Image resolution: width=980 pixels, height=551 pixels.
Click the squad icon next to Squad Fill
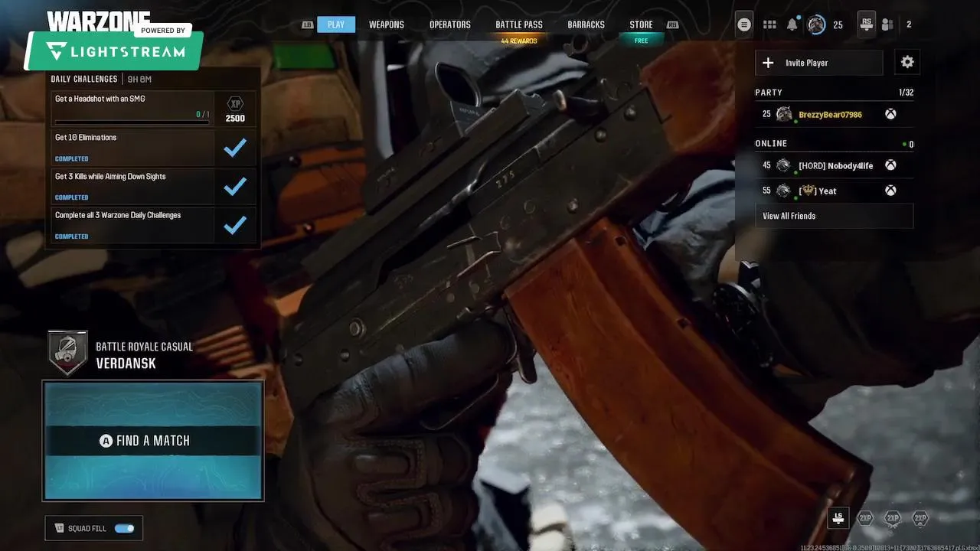(x=59, y=528)
